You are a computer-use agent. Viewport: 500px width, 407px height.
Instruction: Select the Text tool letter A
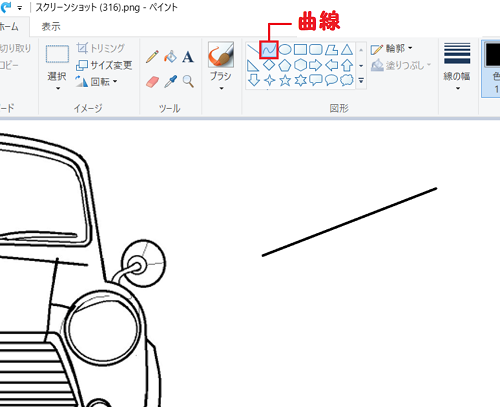[x=188, y=57]
